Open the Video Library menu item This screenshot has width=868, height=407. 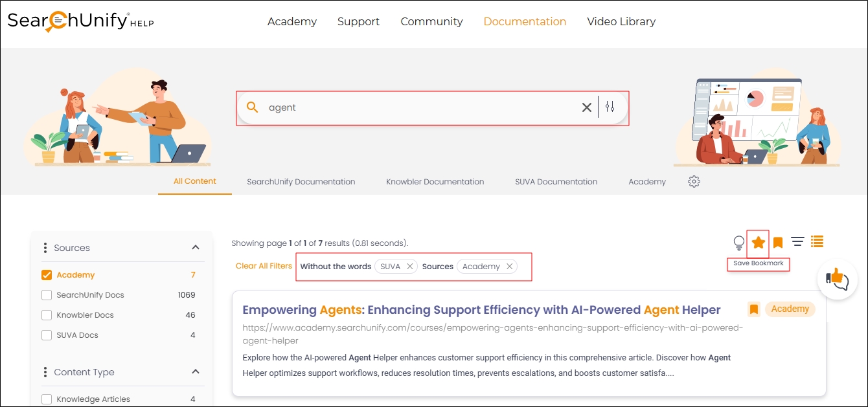pyautogui.click(x=621, y=21)
